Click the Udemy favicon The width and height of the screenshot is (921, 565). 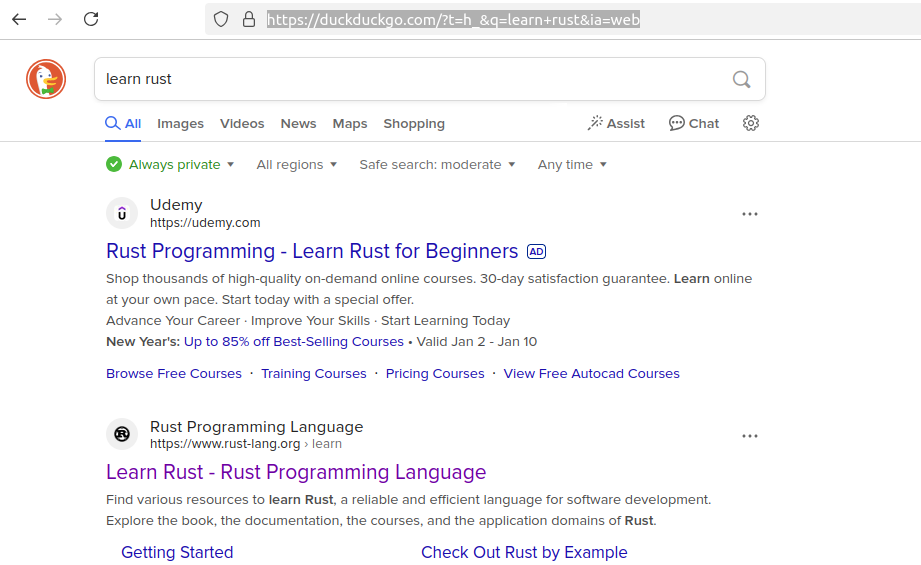pyautogui.click(x=122, y=213)
